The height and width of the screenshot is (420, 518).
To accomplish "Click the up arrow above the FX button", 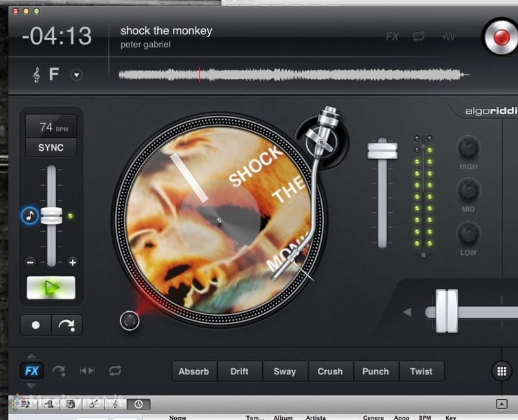I will click(x=32, y=356).
